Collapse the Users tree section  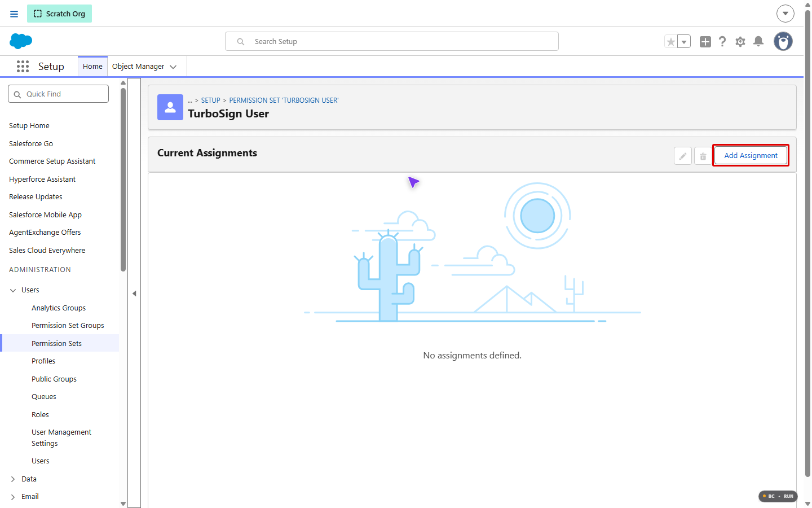pyautogui.click(x=13, y=290)
